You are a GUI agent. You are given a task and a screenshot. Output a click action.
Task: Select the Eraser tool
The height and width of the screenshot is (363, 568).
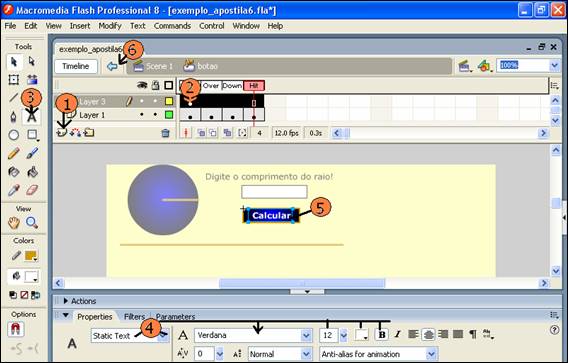[x=32, y=190]
